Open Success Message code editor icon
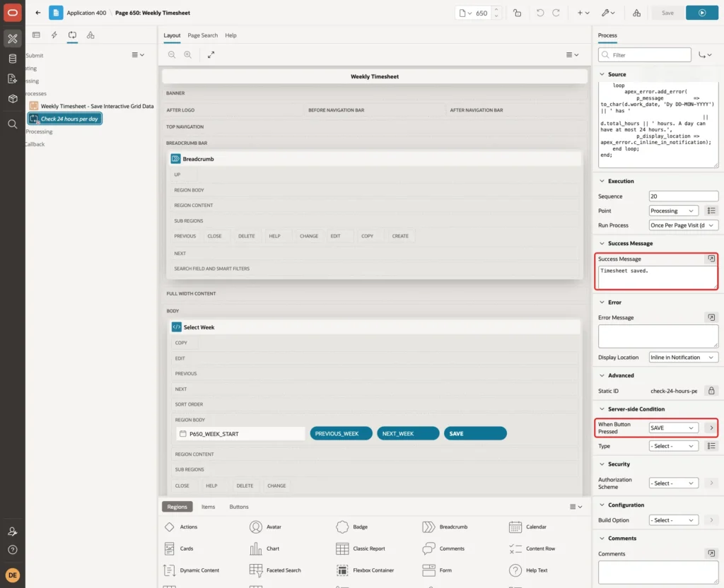This screenshot has height=588, width=724. tap(711, 259)
